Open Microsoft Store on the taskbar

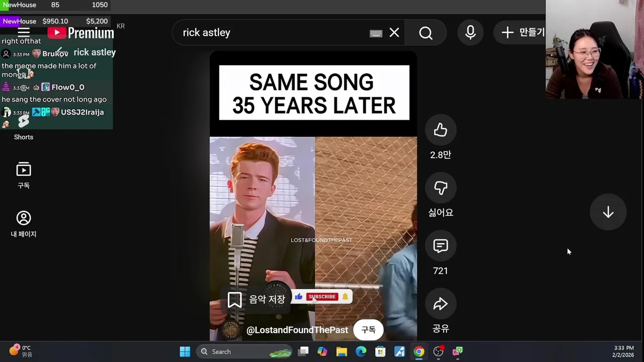(380, 351)
